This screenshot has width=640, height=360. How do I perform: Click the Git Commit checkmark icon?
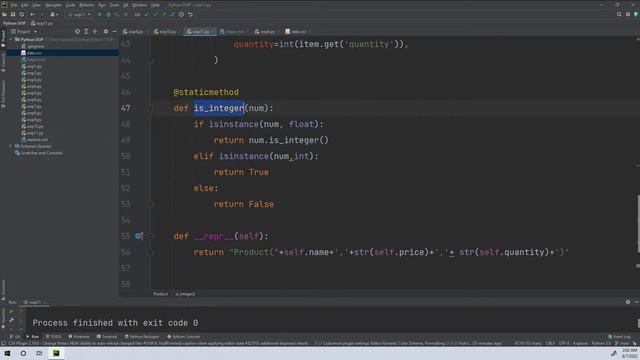click(156, 14)
